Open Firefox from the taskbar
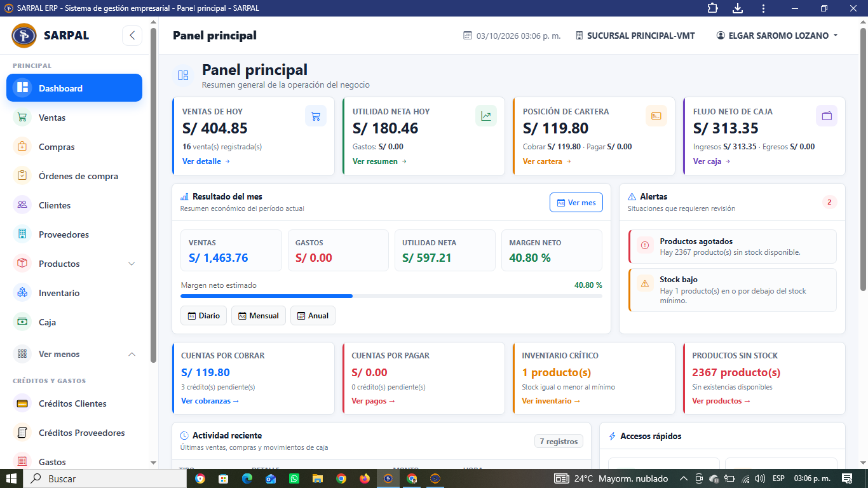This screenshot has height=488, width=868. point(365,478)
